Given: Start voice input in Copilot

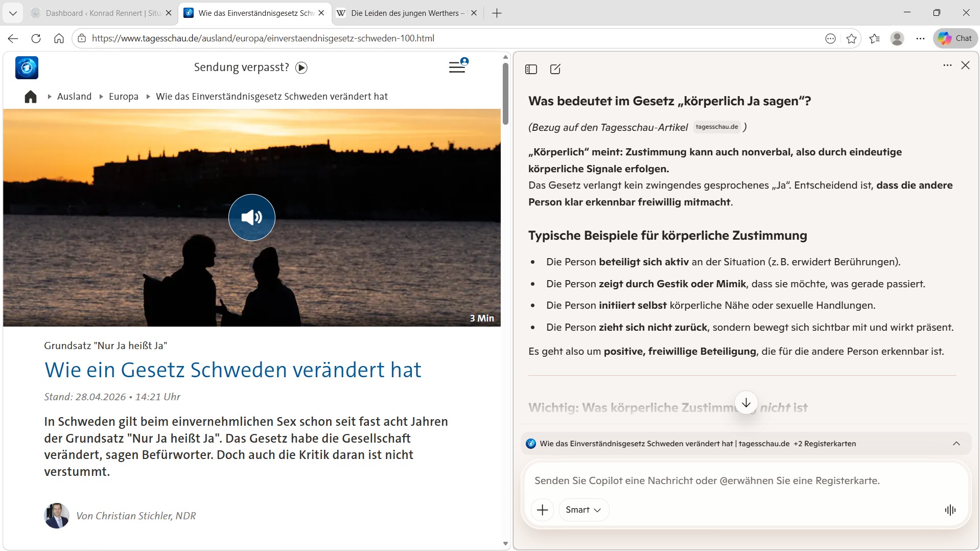Looking at the screenshot, I should point(950,510).
